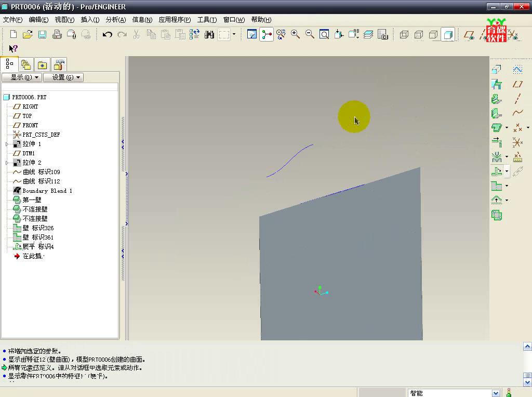Undo the last action
Image resolution: width=532 pixels, height=397 pixels.
107,34
